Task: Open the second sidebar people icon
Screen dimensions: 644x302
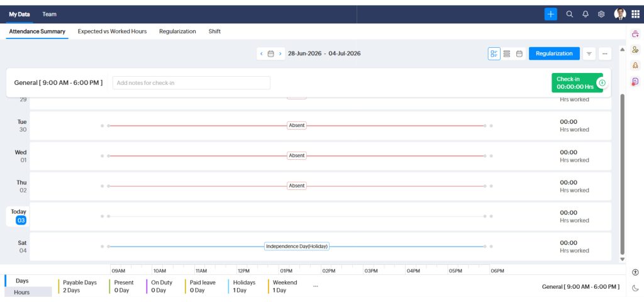Action: 635,50
